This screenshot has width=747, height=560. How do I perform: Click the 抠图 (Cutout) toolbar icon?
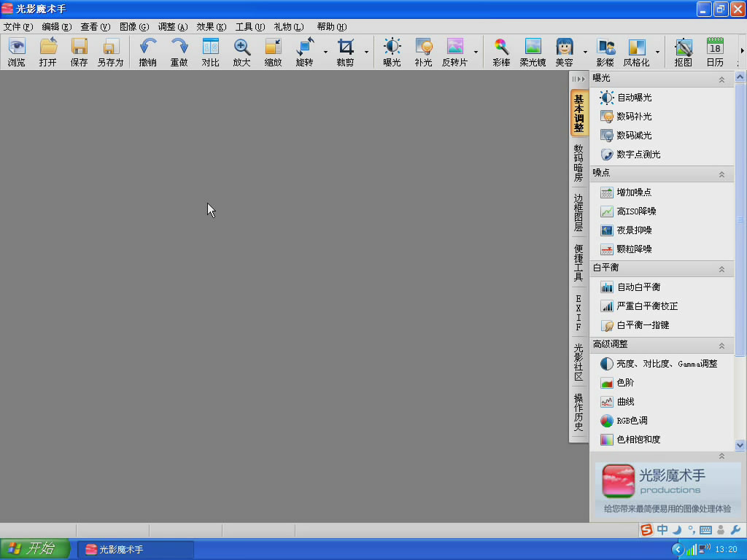coord(683,52)
